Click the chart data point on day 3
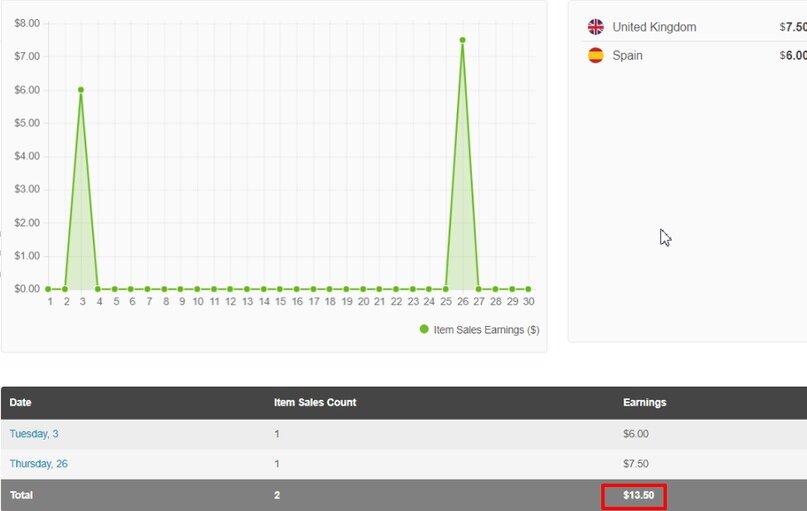 (81, 90)
